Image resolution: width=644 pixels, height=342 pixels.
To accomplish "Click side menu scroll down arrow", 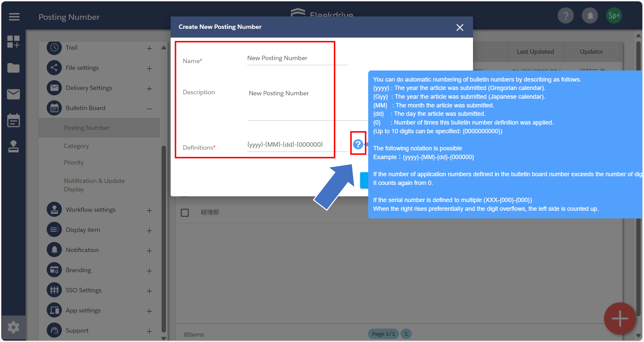I will coord(164,338).
